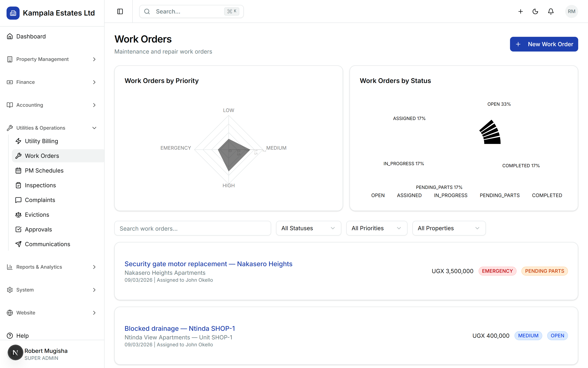Click the Kampala Estates building logo icon
Viewport: 588px width, 368px height.
(13, 13)
